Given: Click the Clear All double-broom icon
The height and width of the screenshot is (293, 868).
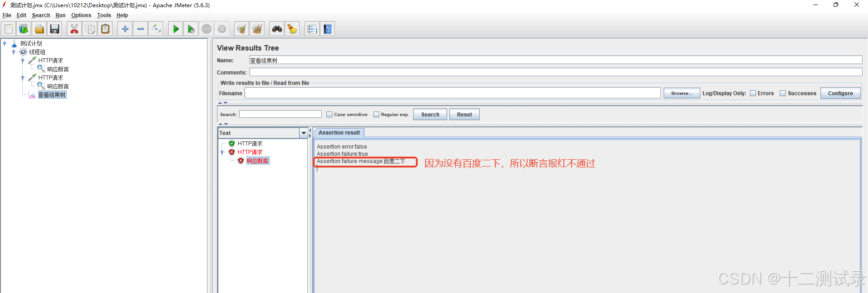Looking at the screenshot, I should (257, 29).
